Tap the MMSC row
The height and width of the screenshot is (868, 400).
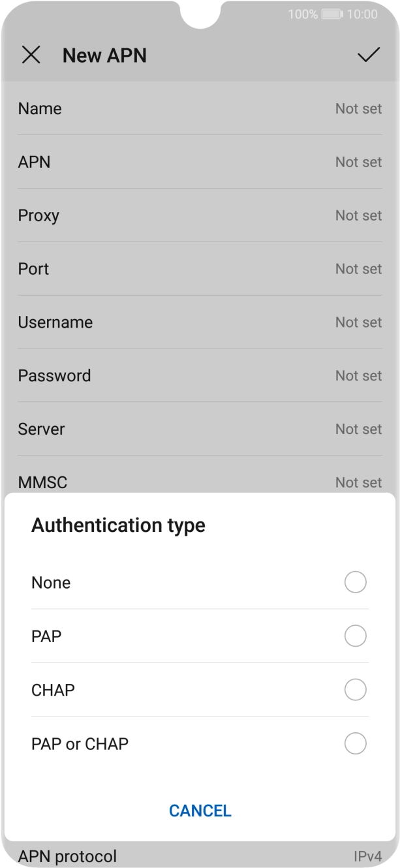200,482
